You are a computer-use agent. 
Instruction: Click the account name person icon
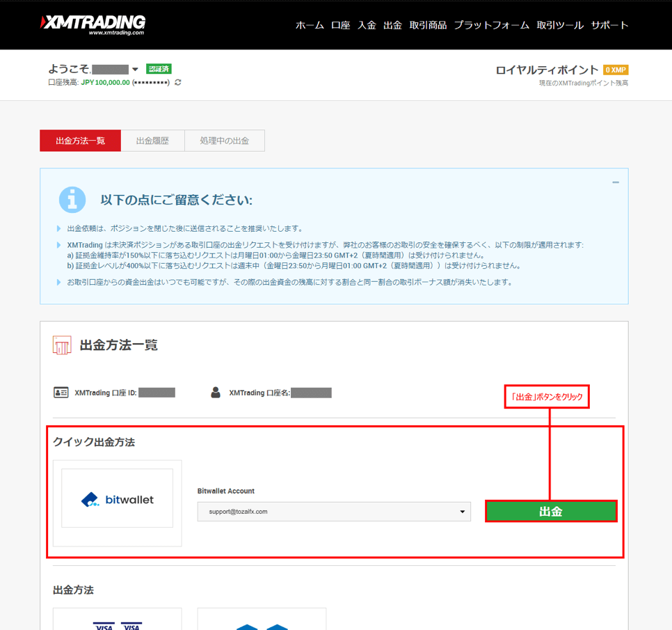[x=216, y=393]
